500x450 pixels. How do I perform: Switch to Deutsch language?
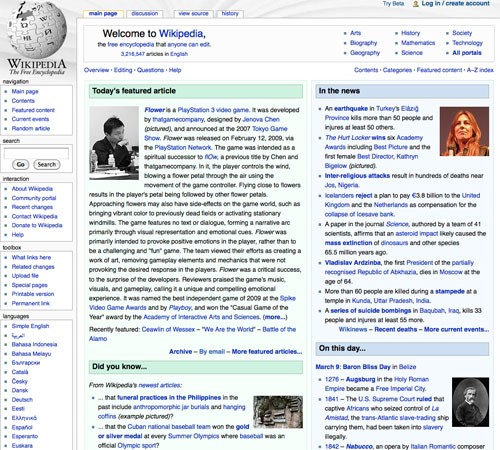tap(22, 400)
